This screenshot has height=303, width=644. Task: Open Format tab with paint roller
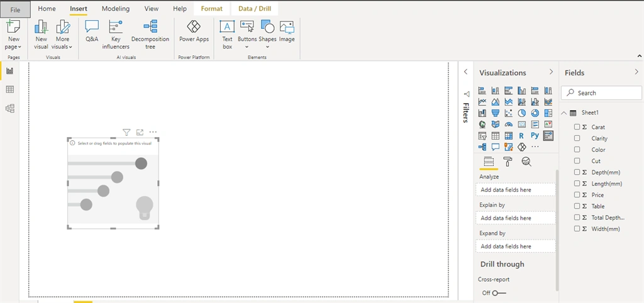(508, 162)
